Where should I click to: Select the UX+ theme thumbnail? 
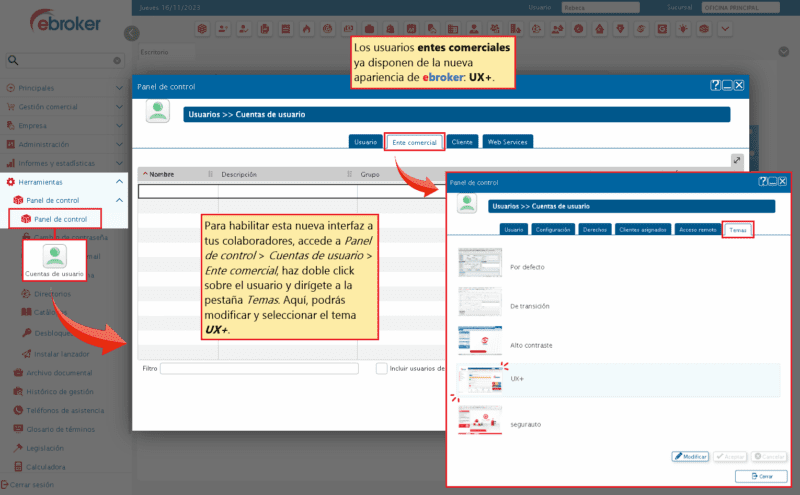(480, 379)
